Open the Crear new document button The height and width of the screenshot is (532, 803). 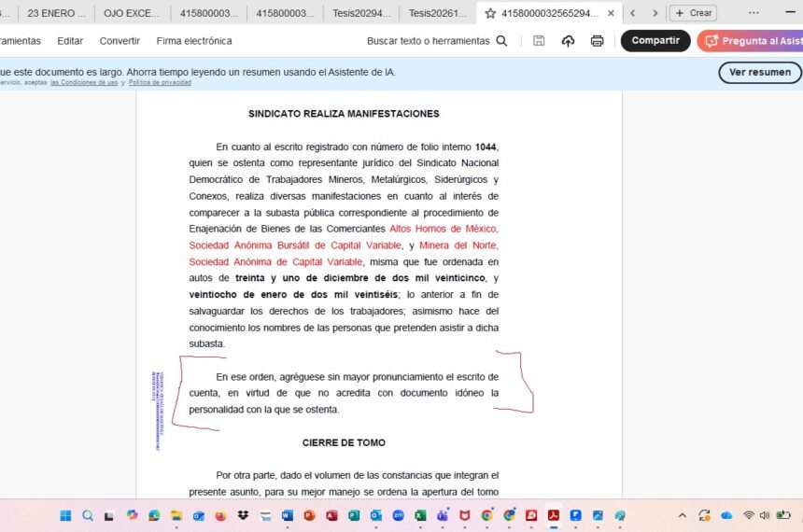[693, 13]
